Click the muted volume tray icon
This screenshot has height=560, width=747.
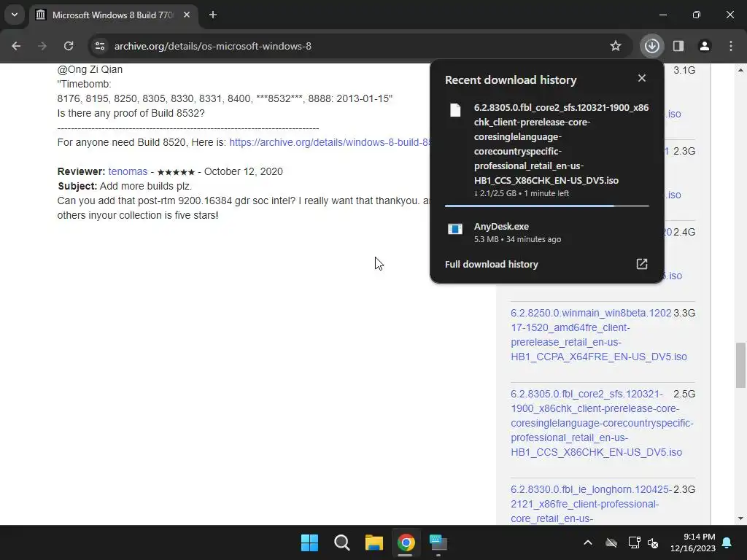[653, 542]
